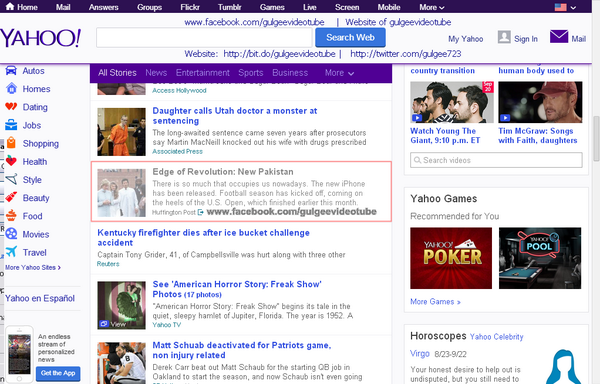Click the Search videos input field
Image resolution: width=600 pixels, height=384 pixels.
pyautogui.click(x=496, y=160)
